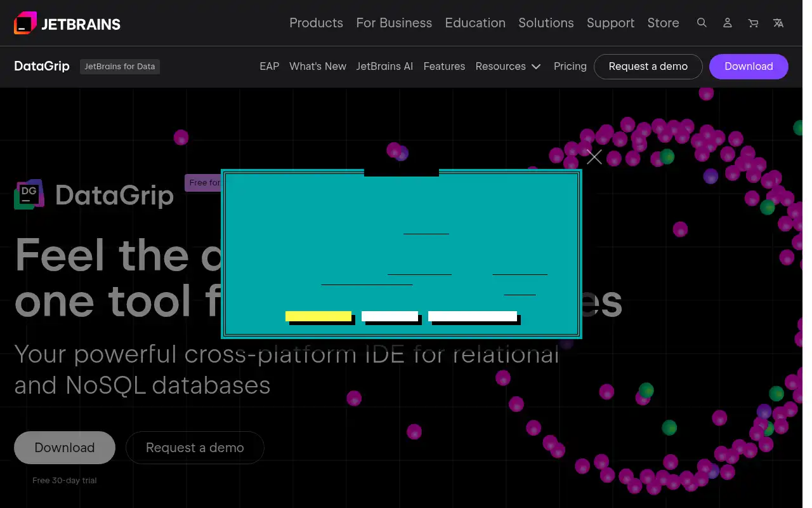Viewport: 812px width, 508px height.
Task: Open the Features link
Action: tap(444, 66)
